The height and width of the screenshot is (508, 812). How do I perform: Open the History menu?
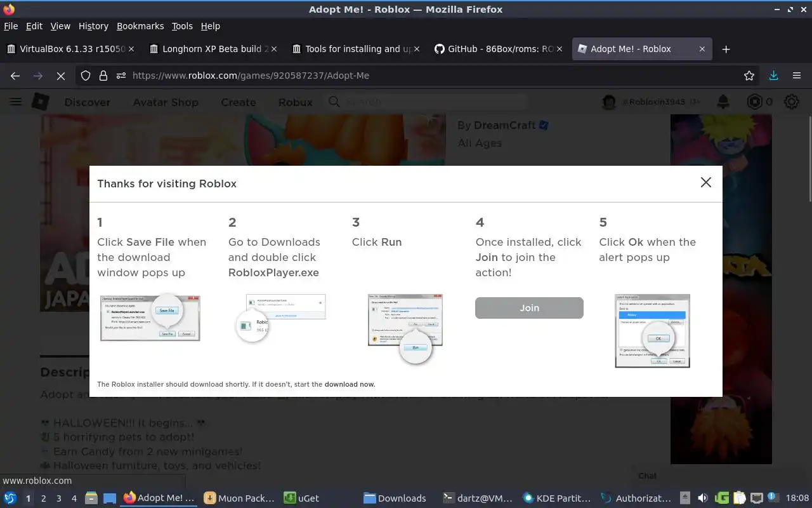[93, 26]
